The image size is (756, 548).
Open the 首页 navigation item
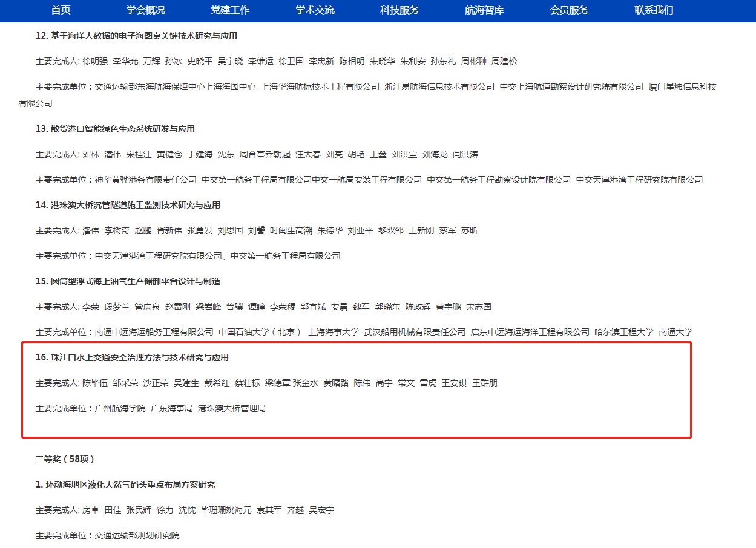coord(61,10)
